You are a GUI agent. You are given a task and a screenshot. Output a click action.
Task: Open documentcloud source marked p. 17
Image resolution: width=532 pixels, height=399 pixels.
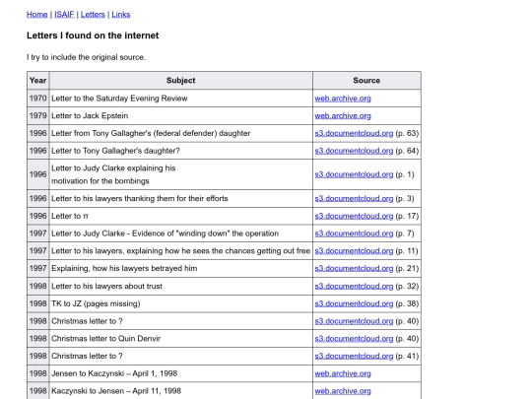(354, 216)
